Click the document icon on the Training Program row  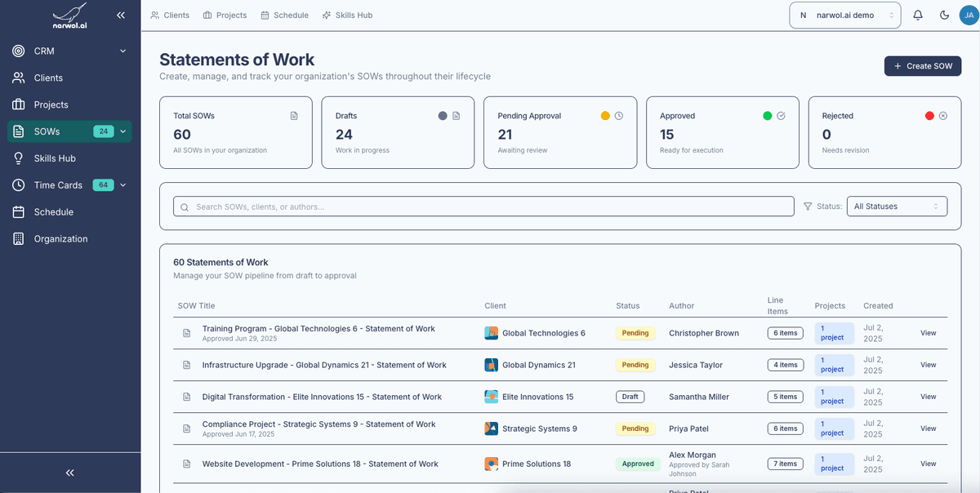point(185,332)
